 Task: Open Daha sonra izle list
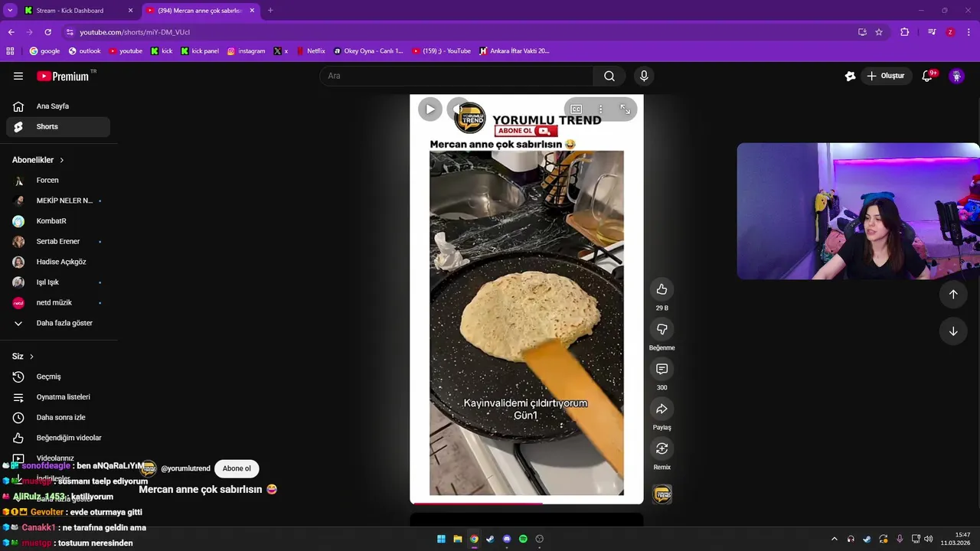tap(58, 418)
